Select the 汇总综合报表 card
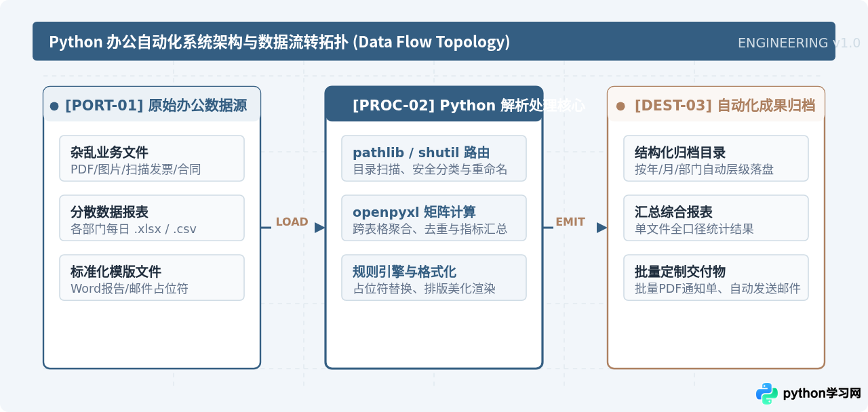 click(x=716, y=218)
